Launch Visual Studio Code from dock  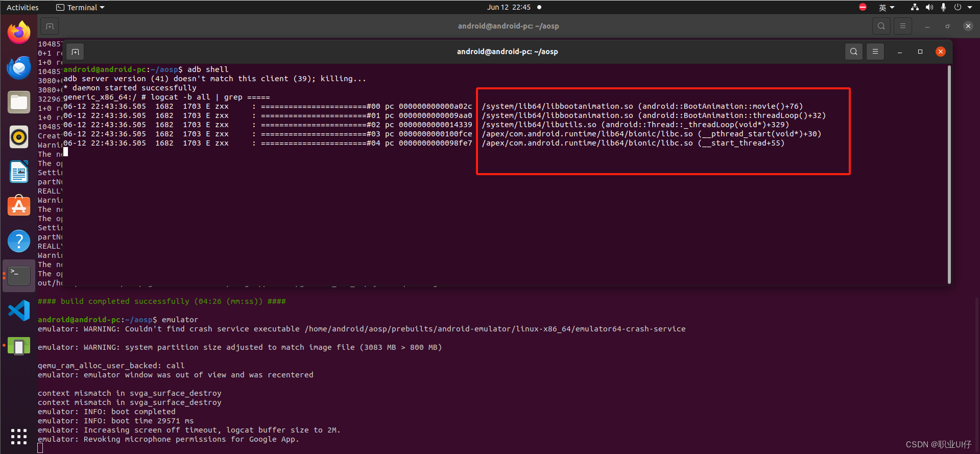pyautogui.click(x=19, y=310)
